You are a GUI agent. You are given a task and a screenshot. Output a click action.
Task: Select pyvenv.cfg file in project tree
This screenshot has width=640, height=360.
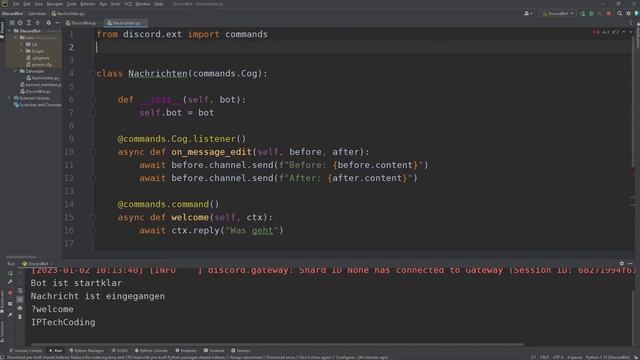coord(39,64)
